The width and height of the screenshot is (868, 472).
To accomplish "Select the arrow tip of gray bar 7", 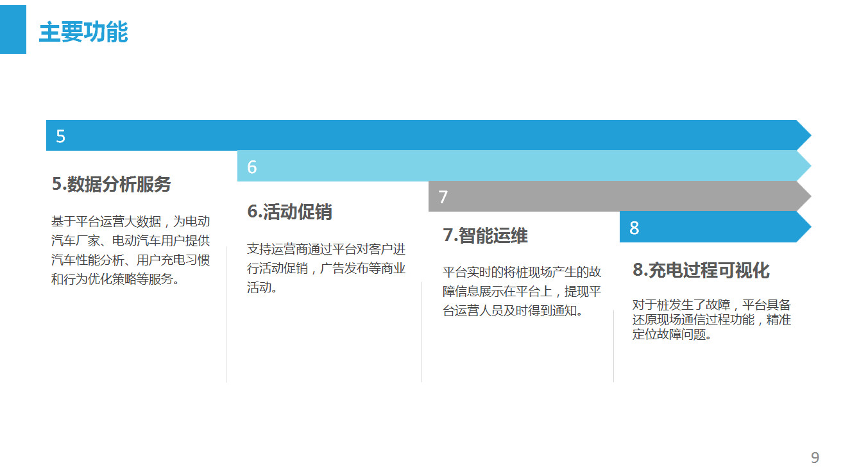I will pyautogui.click(x=803, y=196).
